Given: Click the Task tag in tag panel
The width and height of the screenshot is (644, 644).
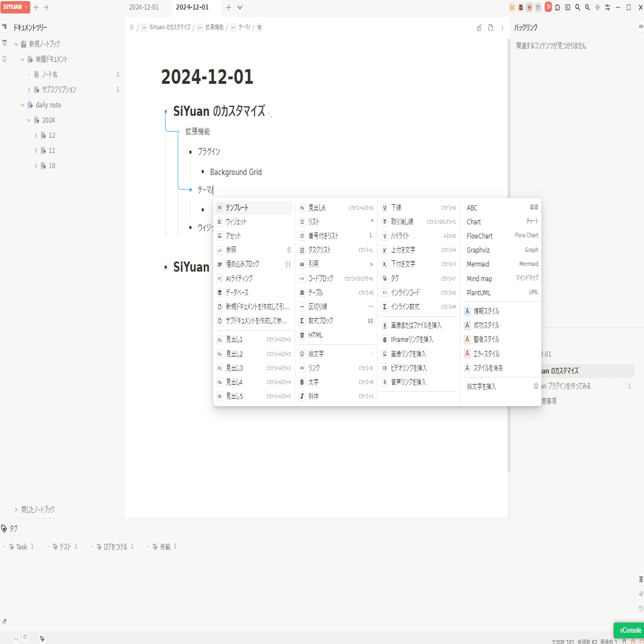Looking at the screenshot, I should click(x=21, y=547).
